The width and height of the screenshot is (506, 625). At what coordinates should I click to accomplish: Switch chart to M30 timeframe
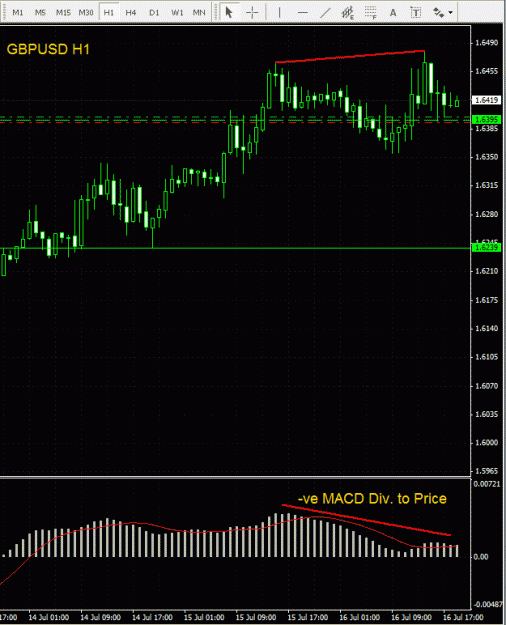tap(86, 13)
